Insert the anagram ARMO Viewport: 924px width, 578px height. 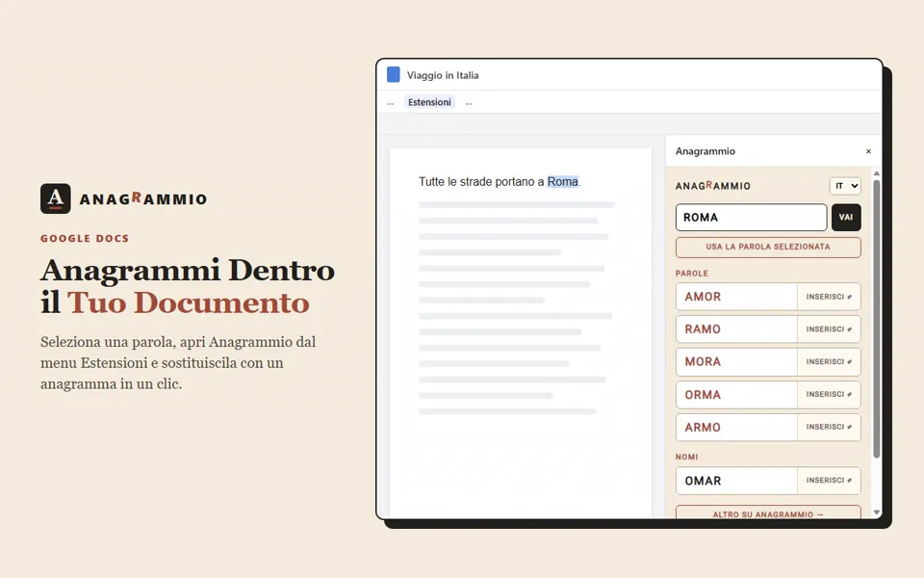pyautogui.click(x=829, y=427)
